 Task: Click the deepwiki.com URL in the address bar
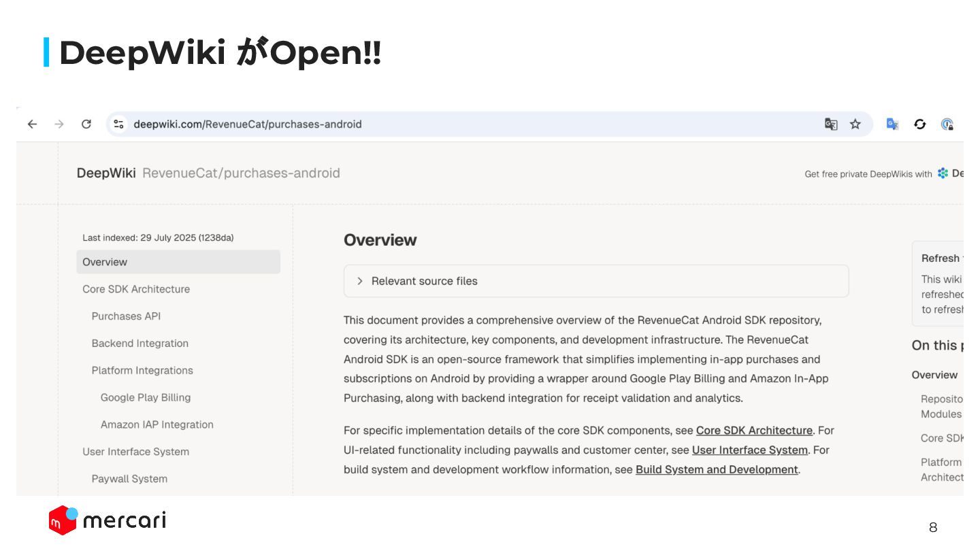248,124
